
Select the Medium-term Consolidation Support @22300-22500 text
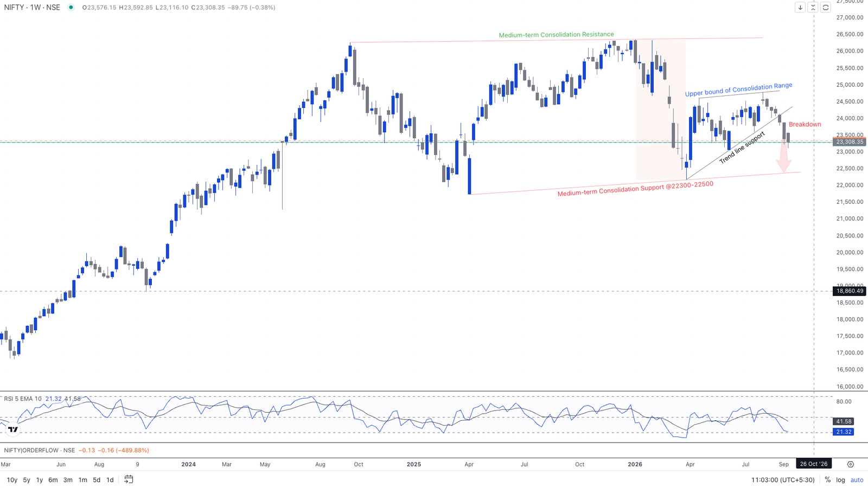click(x=635, y=189)
